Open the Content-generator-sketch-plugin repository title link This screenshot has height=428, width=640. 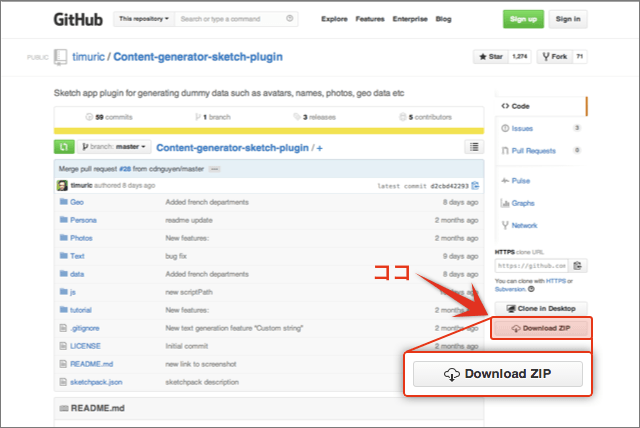pyautogui.click(x=198, y=57)
